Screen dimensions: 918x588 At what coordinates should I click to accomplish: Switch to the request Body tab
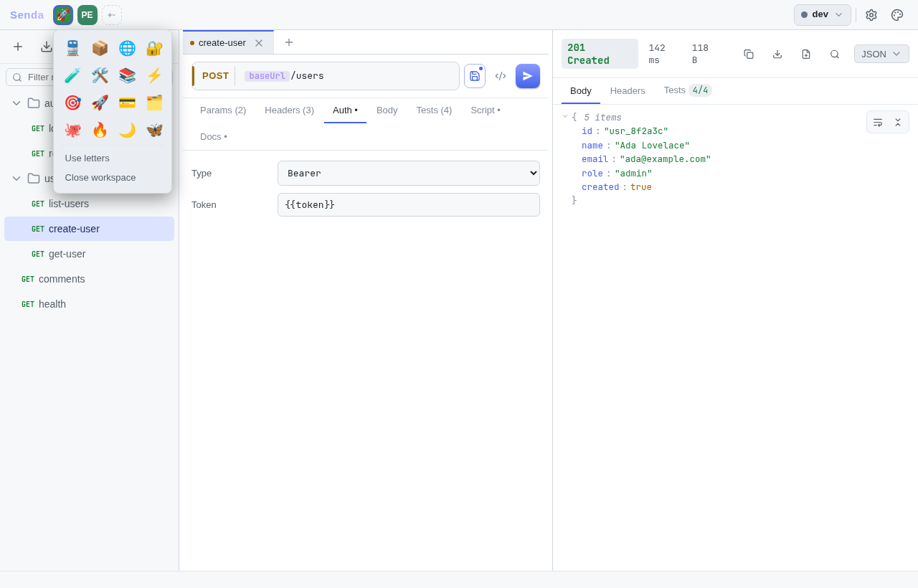click(387, 110)
